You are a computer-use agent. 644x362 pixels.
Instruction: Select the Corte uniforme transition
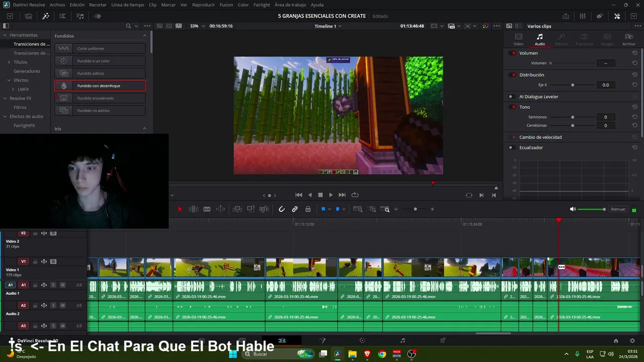tap(100, 49)
